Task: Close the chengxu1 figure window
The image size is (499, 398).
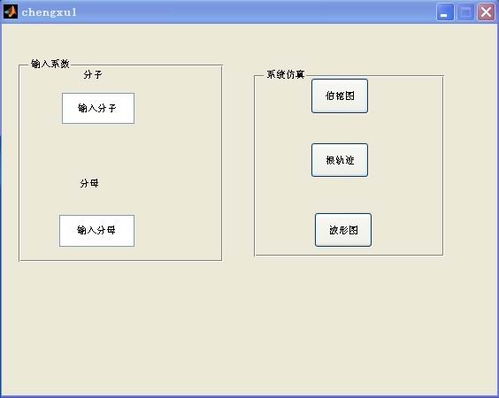Action: click(486, 12)
